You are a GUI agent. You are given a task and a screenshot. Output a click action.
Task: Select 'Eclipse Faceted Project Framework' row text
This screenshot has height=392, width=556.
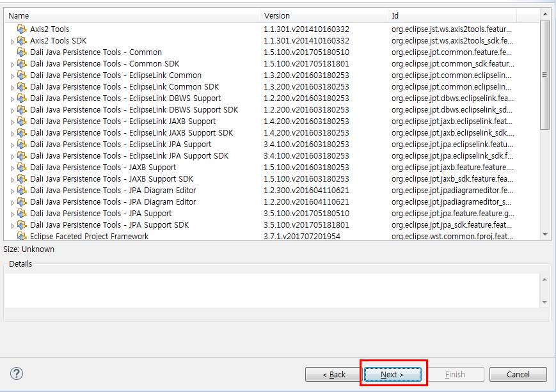[90, 236]
